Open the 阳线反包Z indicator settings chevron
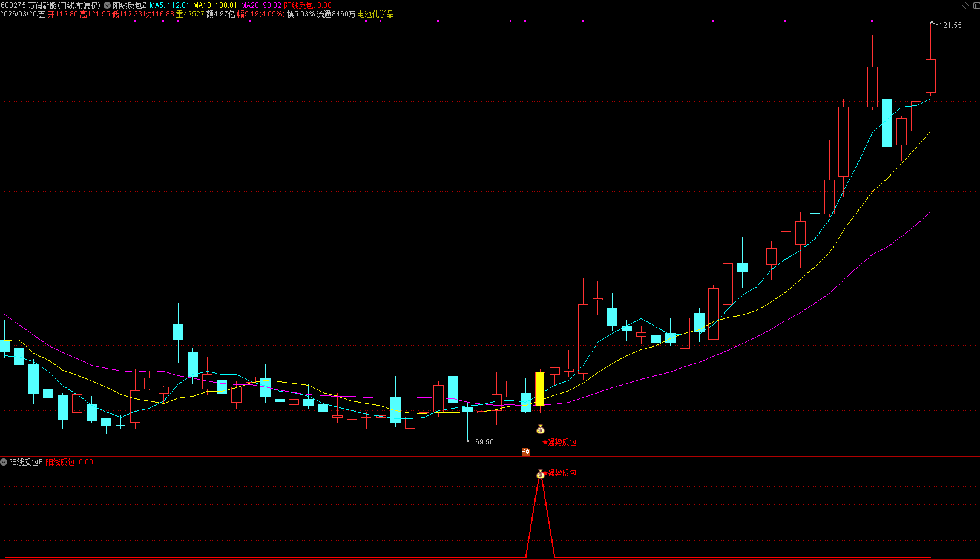Viewport: 980px width, 560px height. pyautogui.click(x=107, y=5)
